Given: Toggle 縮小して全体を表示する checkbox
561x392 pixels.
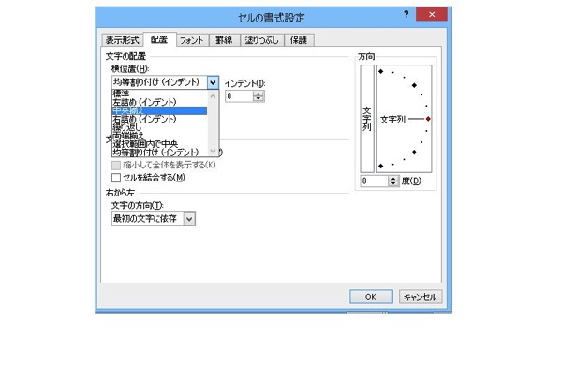Looking at the screenshot, I should coord(116,165).
